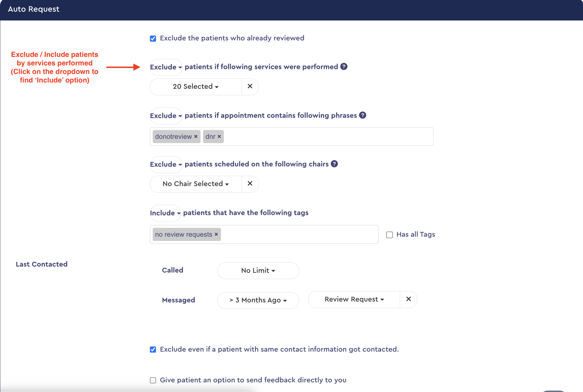Open help icon beside following chairs
Screen dimensions: 583x392
(334, 164)
